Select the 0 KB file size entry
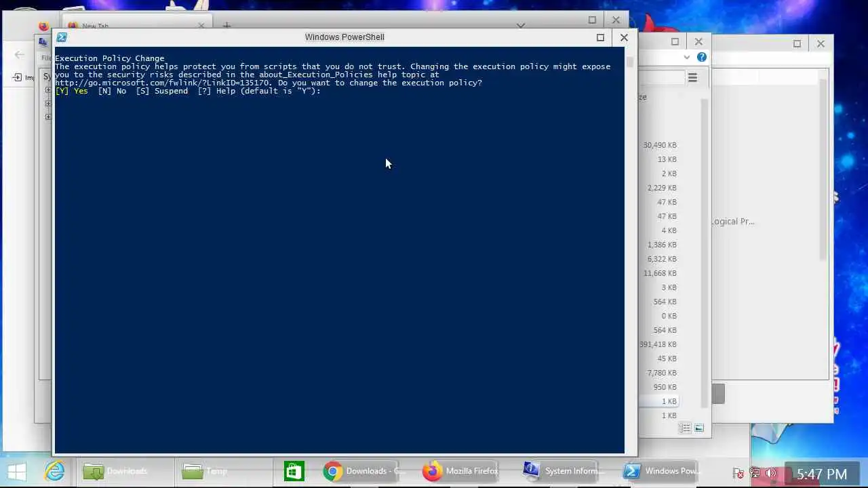This screenshot has width=868, height=488. coord(669,316)
